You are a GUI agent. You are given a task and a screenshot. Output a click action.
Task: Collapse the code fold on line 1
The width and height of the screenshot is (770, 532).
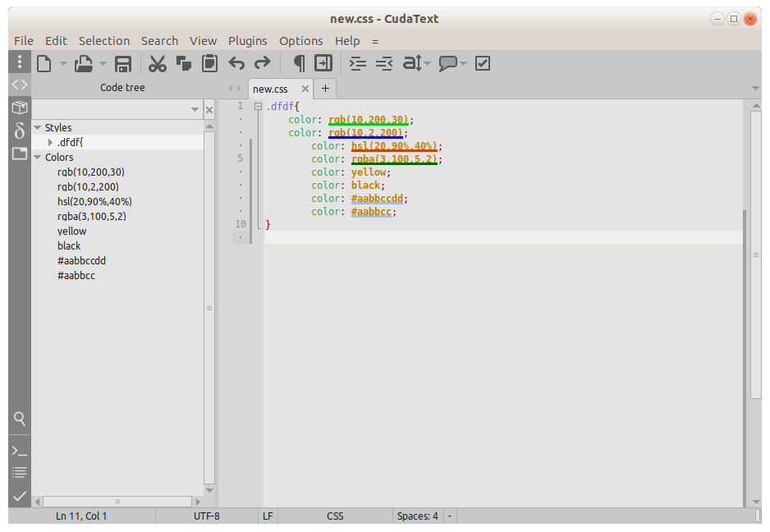coord(258,106)
